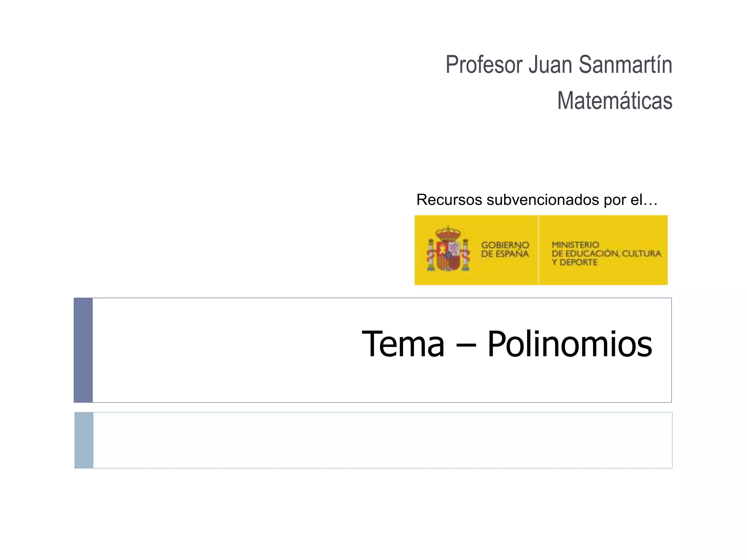Select the dark blue title accent bar
The height and width of the screenshot is (560, 747).
[x=83, y=350]
